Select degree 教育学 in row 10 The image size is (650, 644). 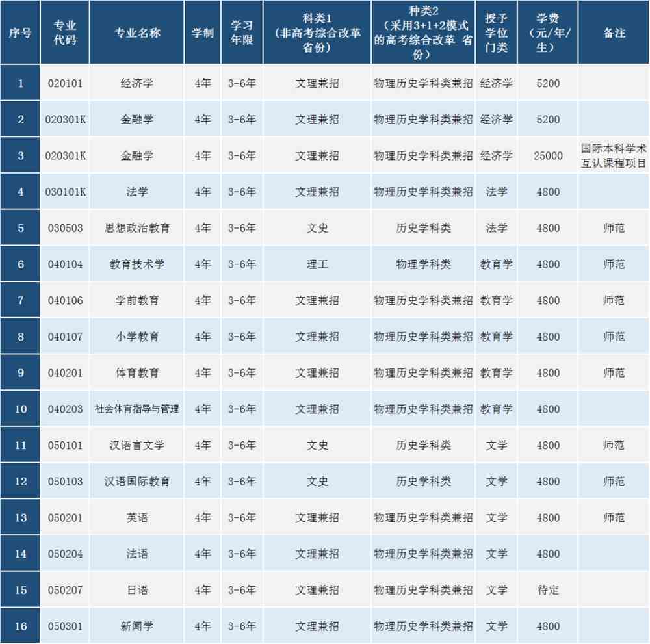tap(496, 409)
